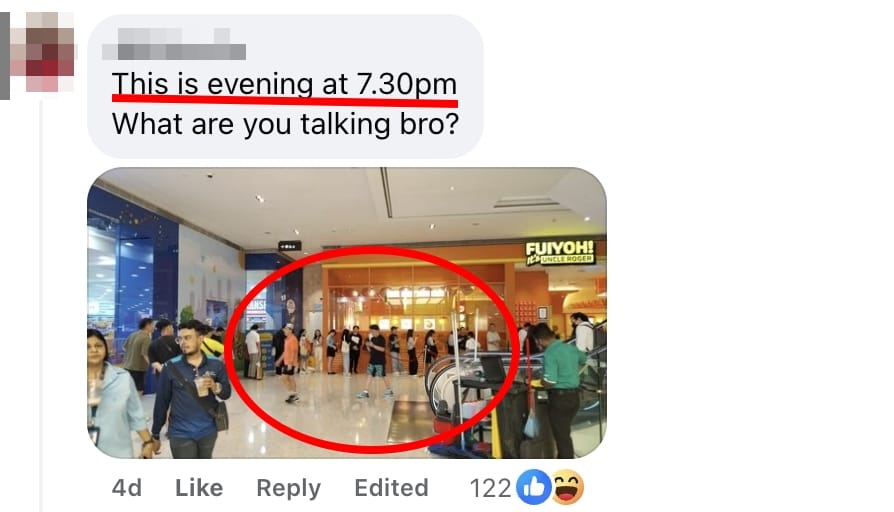View edit history via Edited link
This screenshot has height=512, width=894.
391,487
